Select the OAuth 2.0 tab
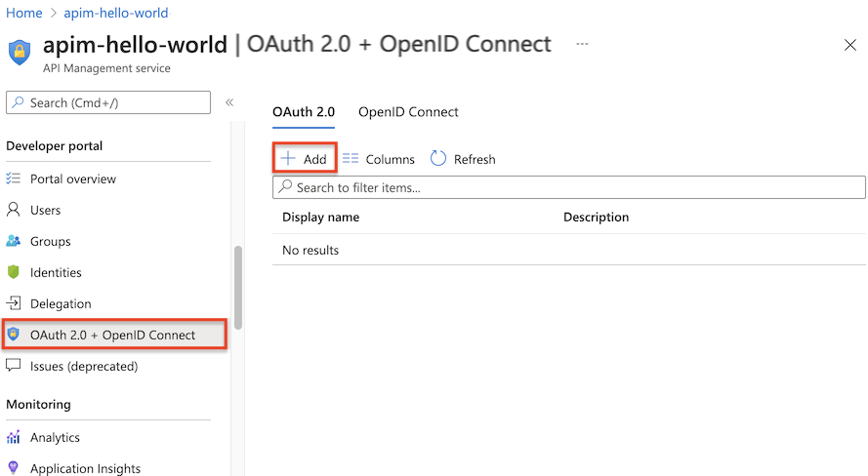868x476 pixels. tap(303, 112)
